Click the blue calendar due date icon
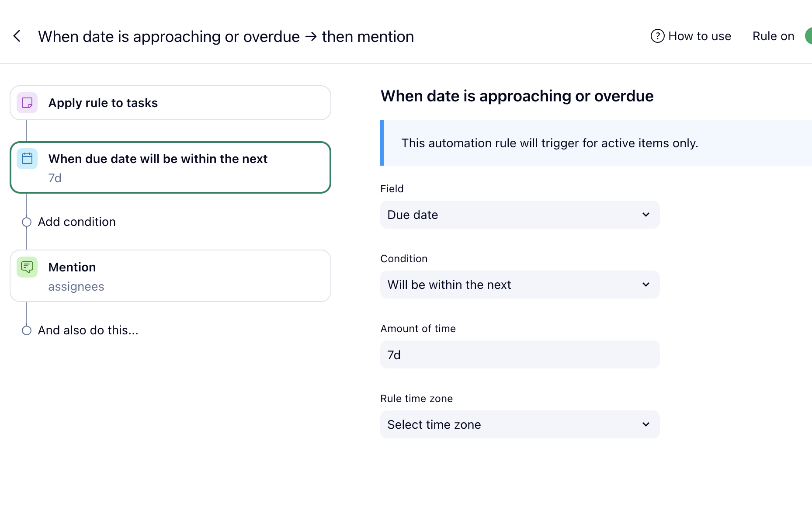 27,159
